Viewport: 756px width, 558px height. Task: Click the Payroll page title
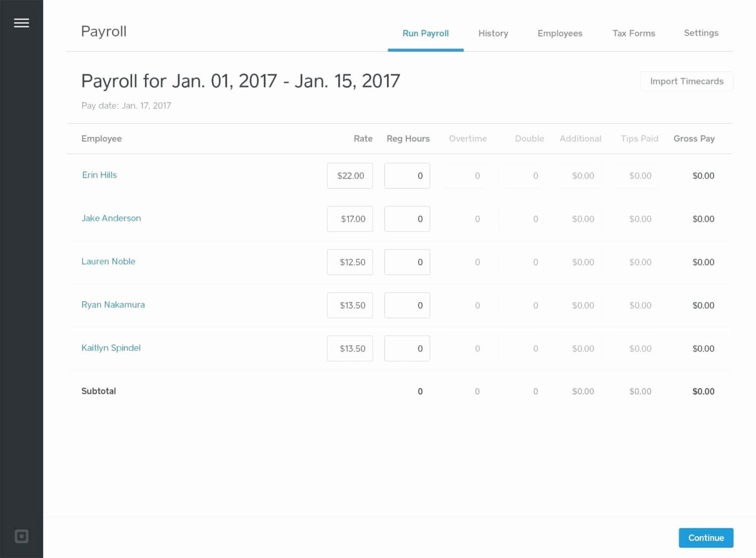coord(103,31)
